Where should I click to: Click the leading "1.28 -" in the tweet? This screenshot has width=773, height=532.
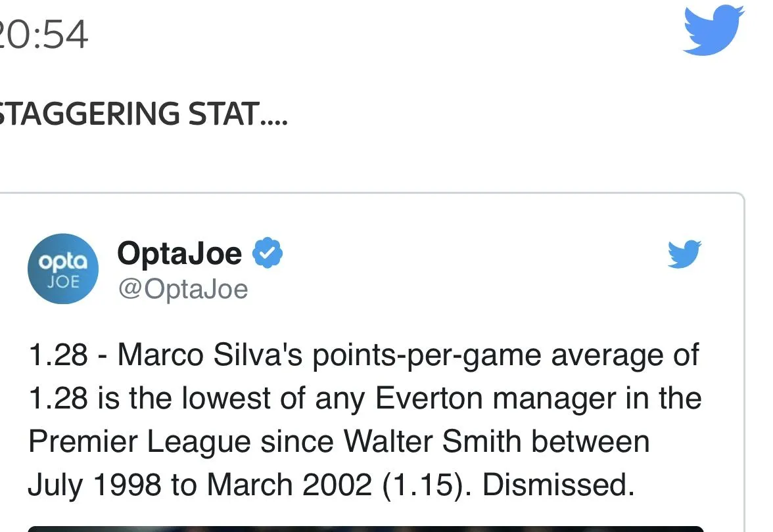[67, 356]
